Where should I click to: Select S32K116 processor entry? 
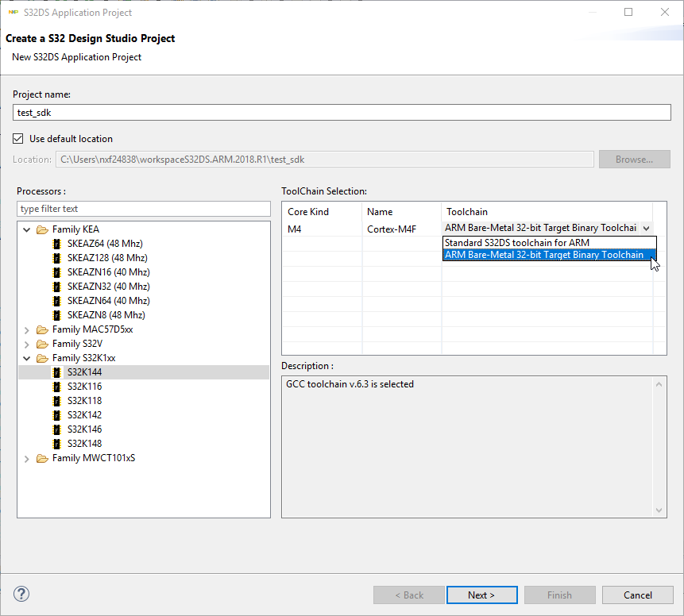tap(85, 387)
